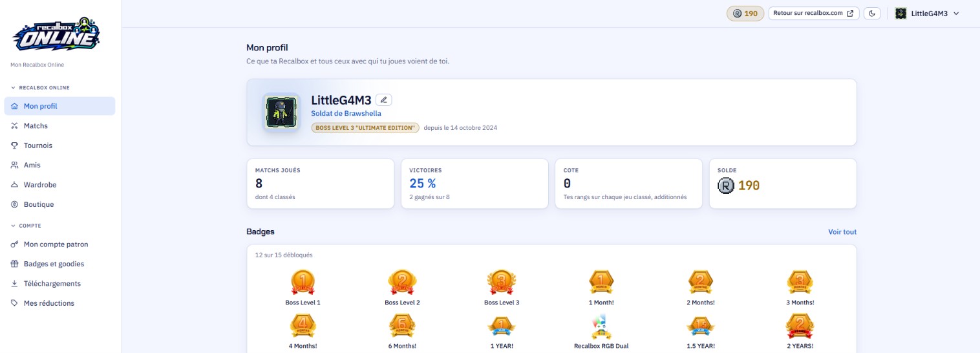Click the 'Badges' section heading

point(261,231)
